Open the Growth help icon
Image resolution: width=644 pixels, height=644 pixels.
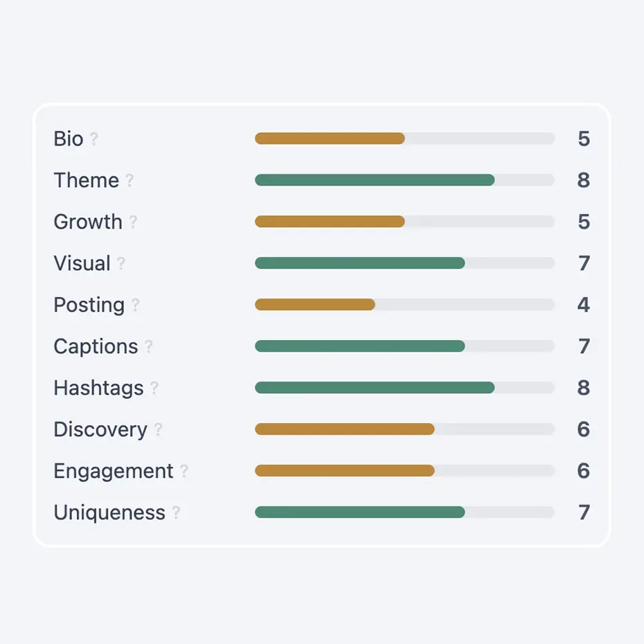tap(132, 223)
